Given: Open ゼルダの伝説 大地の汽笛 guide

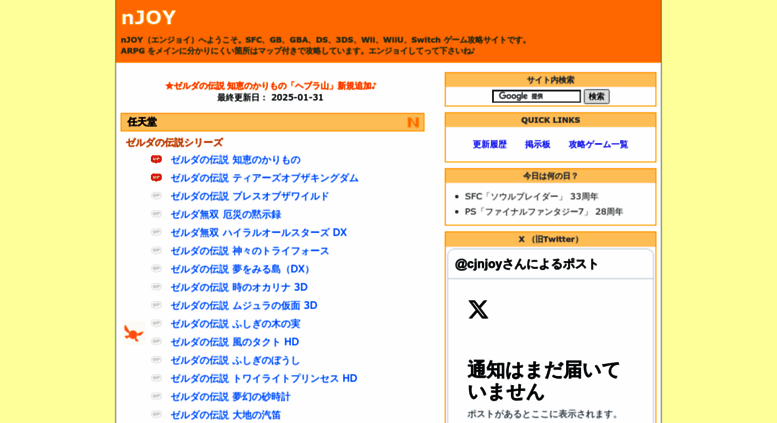Looking at the screenshot, I should click(x=225, y=415).
